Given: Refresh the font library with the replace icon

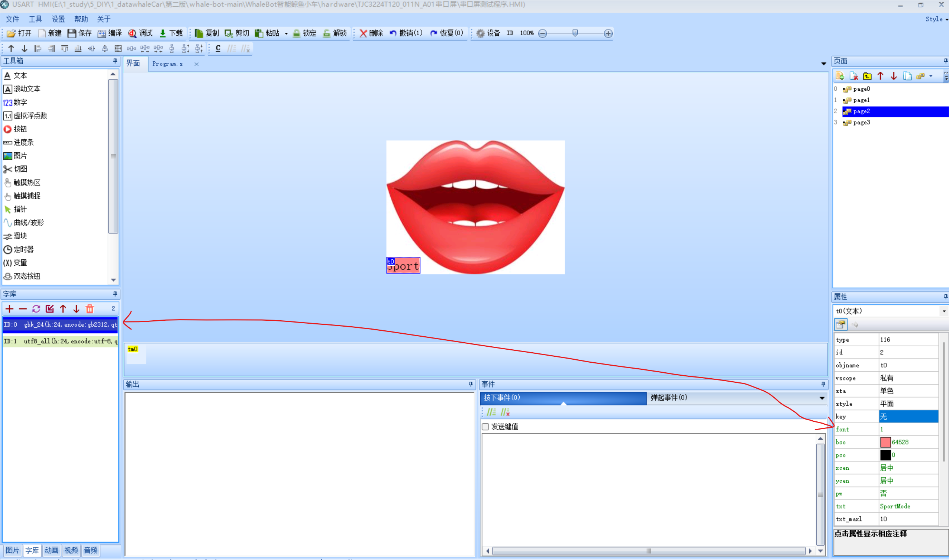Looking at the screenshot, I should (36, 309).
